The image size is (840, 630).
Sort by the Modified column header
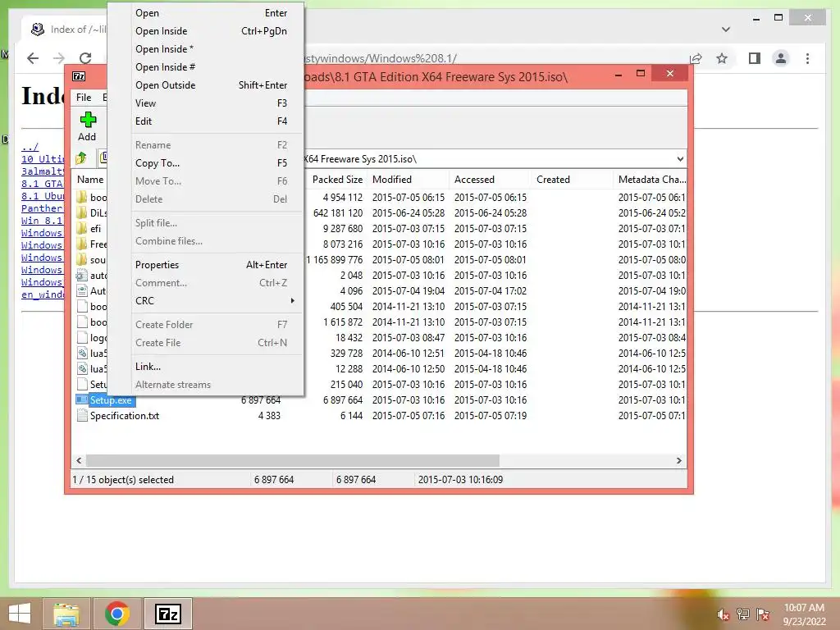coord(391,180)
